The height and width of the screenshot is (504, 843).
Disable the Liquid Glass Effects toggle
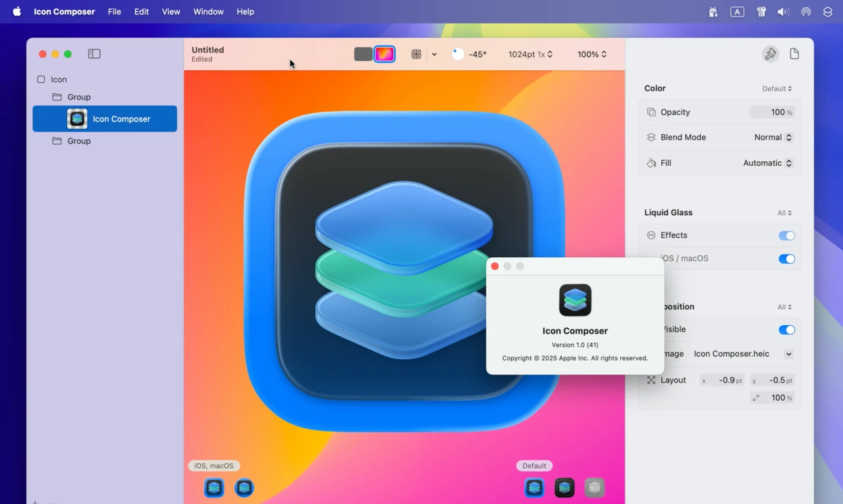click(x=786, y=235)
